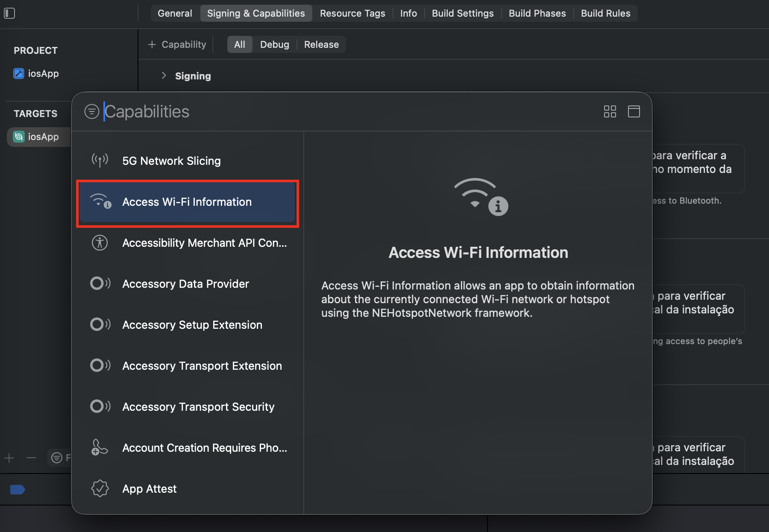Click the Accessory Transport Extension icon
This screenshot has width=769, height=532.
100,365
